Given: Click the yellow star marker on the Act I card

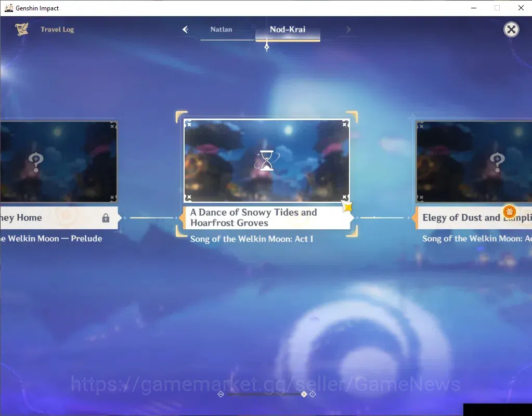Looking at the screenshot, I should 347,206.
